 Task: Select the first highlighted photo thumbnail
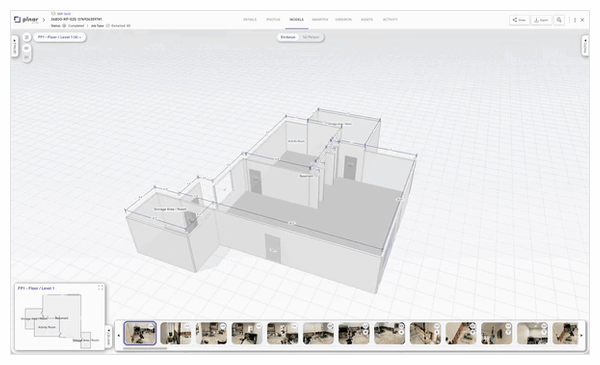[140, 333]
